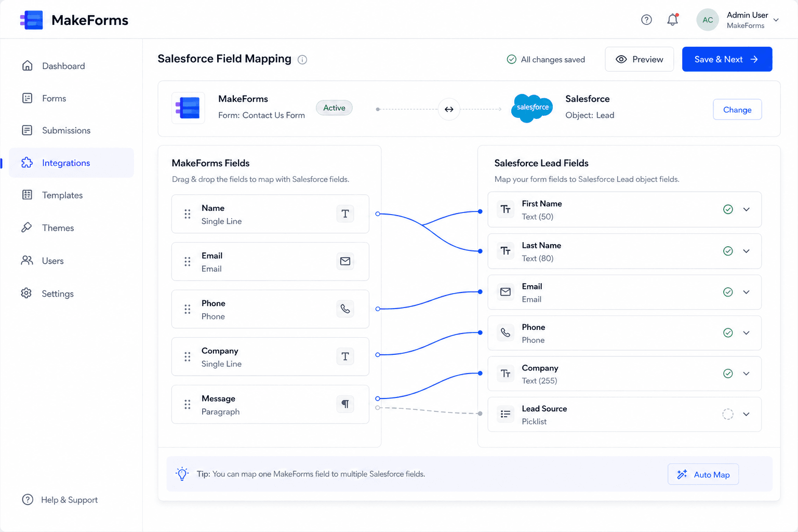The height and width of the screenshot is (532, 798).
Task: Grab the Email field drag handle
Action: (188, 261)
